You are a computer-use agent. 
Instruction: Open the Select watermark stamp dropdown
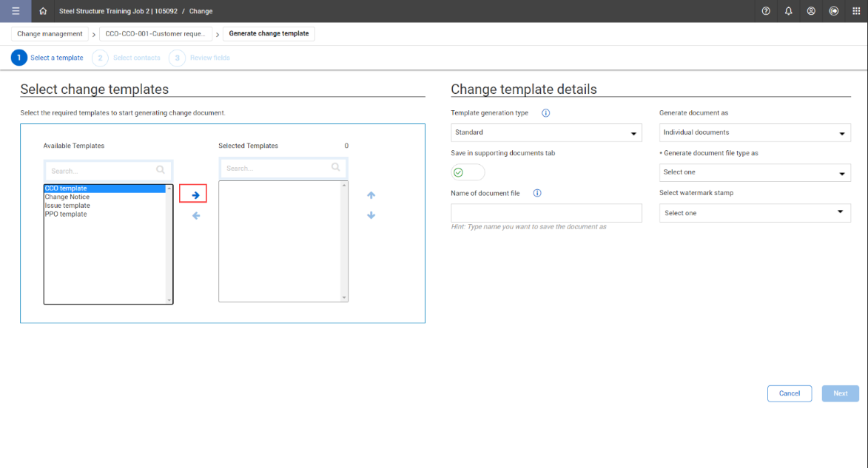[x=754, y=213]
